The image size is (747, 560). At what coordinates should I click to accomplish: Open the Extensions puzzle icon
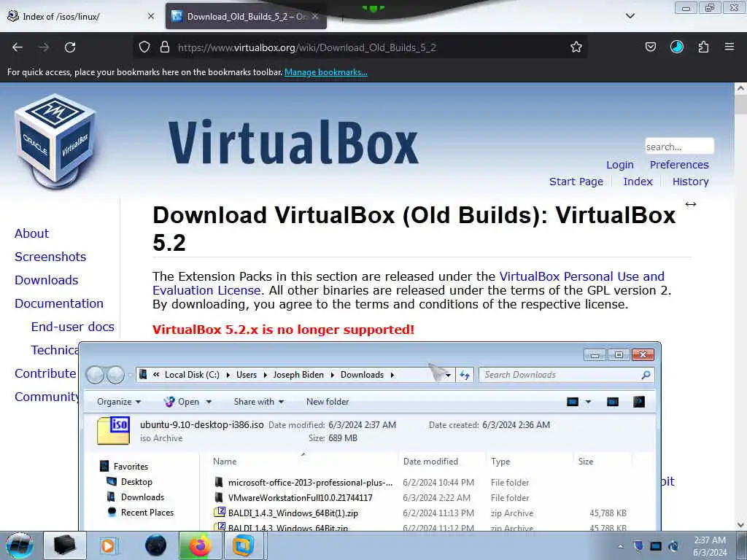click(703, 47)
